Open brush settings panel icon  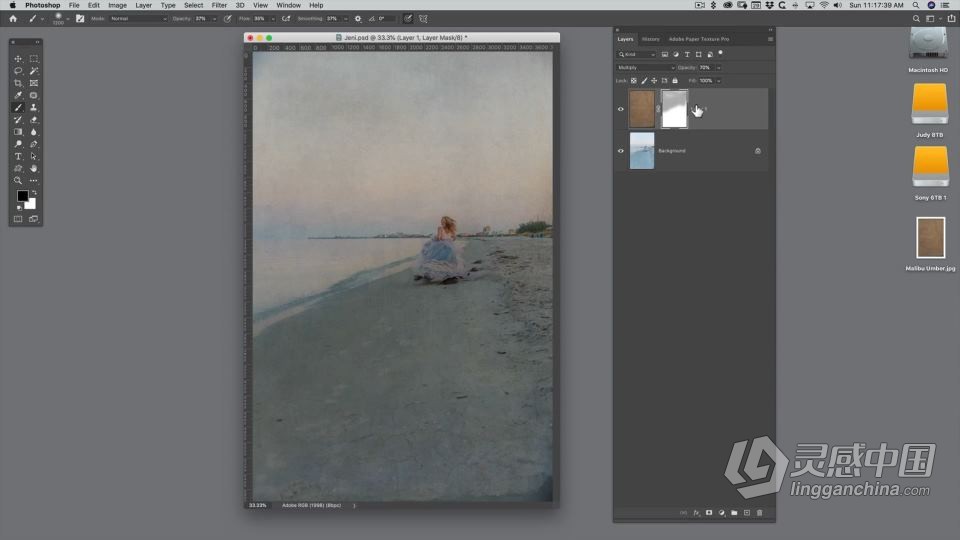80,18
